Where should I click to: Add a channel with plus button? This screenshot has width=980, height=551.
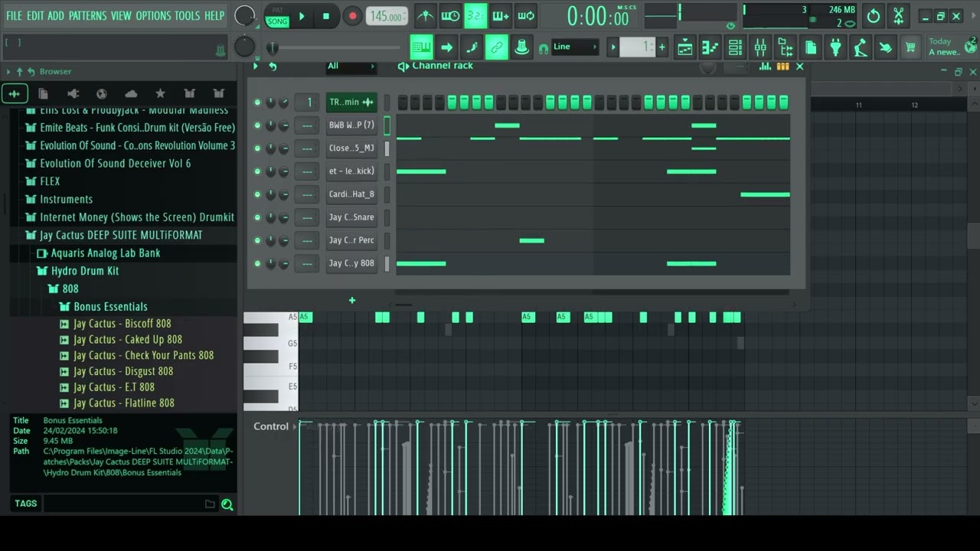[352, 300]
